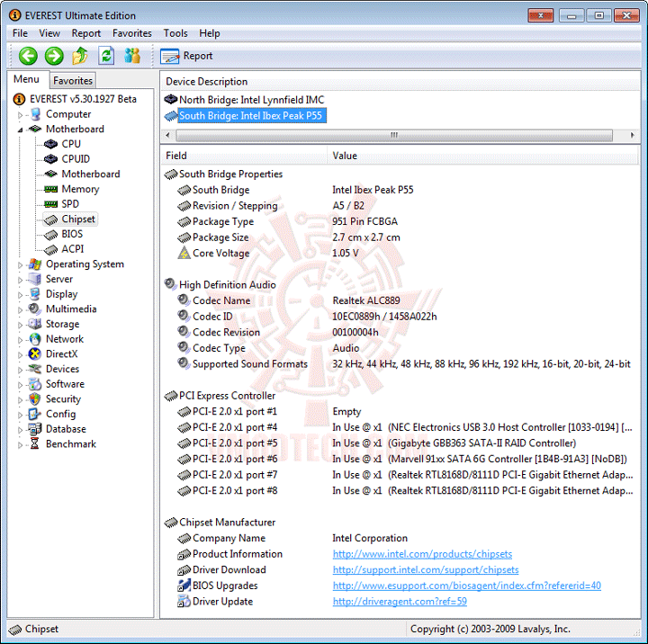This screenshot has height=644, width=648.
Task: Expand the Server tree node
Action: (20, 280)
